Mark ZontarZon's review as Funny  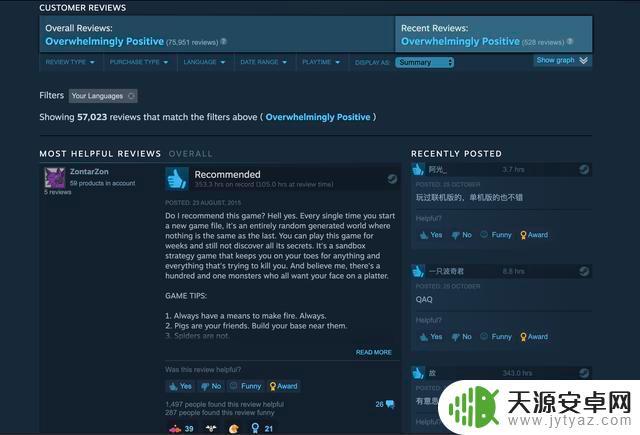[245, 386]
